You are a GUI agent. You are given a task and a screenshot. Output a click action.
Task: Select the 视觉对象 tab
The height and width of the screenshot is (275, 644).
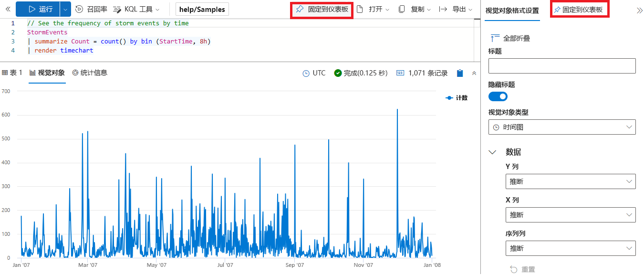[47, 73]
